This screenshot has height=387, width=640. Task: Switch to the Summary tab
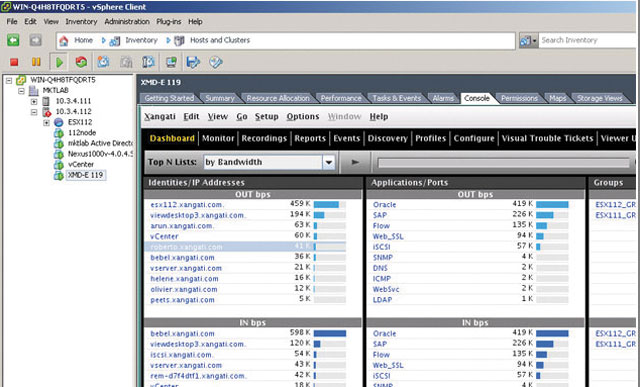[x=220, y=98]
